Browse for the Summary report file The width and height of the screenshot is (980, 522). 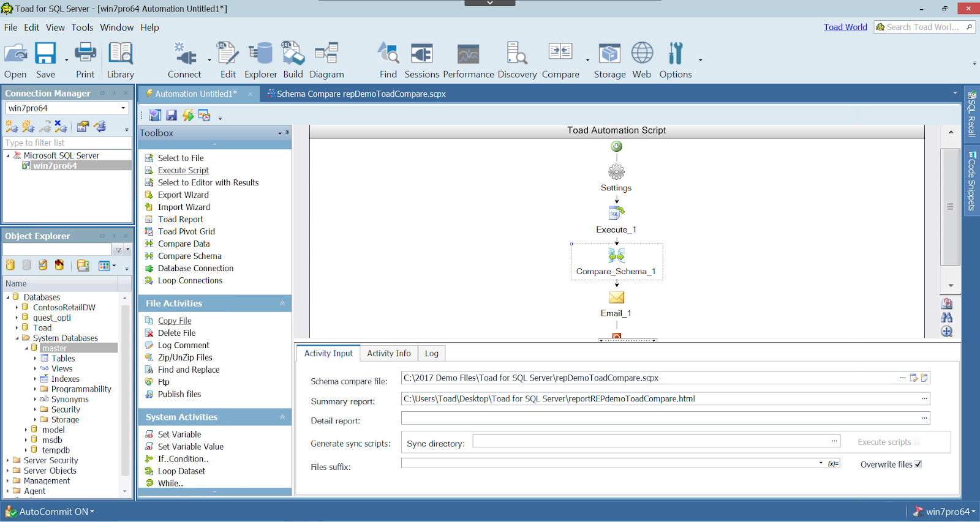(x=924, y=398)
